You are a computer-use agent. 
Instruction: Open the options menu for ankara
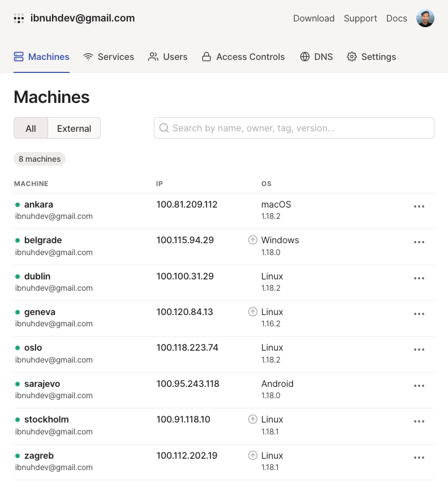coord(419,206)
